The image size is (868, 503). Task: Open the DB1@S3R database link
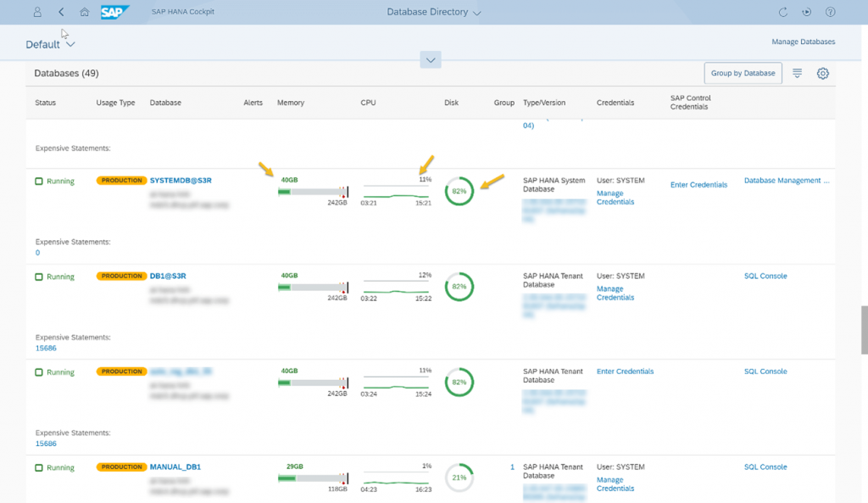click(168, 276)
